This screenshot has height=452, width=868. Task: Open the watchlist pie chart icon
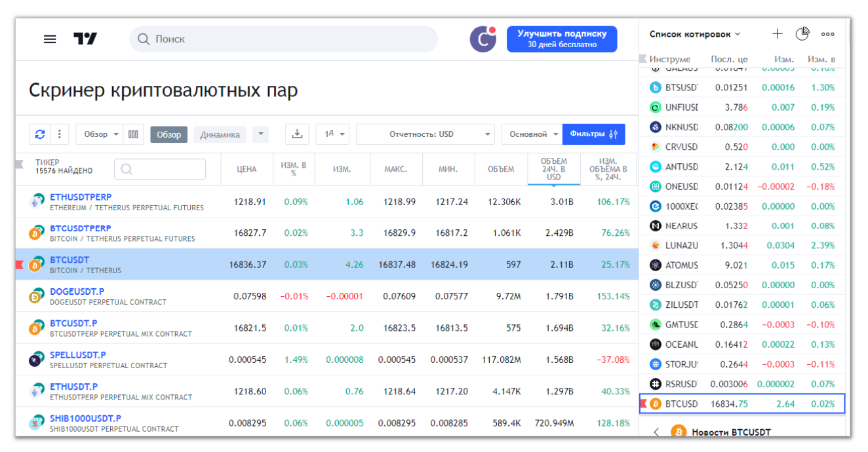coord(802,34)
